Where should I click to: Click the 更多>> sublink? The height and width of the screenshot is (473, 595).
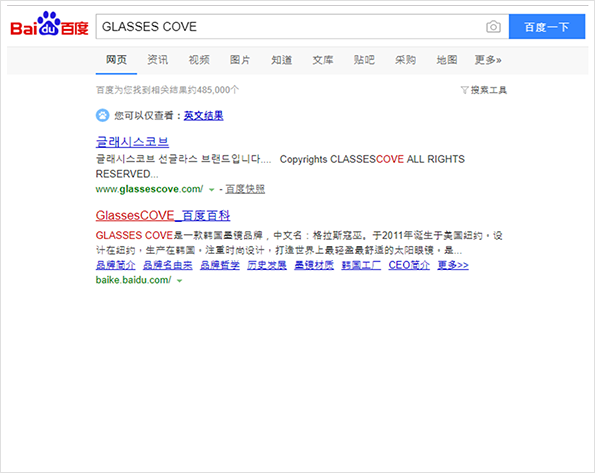pos(453,265)
